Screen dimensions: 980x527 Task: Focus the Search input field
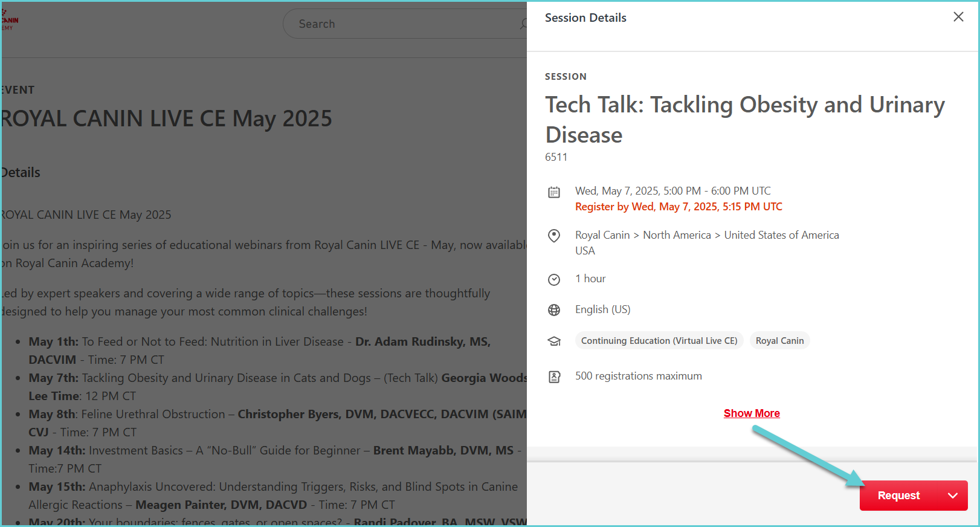[405, 24]
